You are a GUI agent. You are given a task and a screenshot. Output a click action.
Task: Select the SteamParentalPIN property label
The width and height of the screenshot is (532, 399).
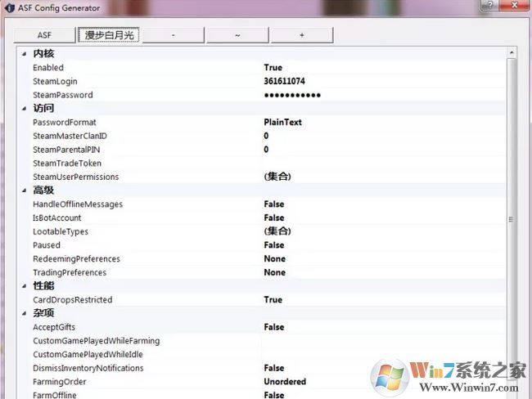(66, 150)
